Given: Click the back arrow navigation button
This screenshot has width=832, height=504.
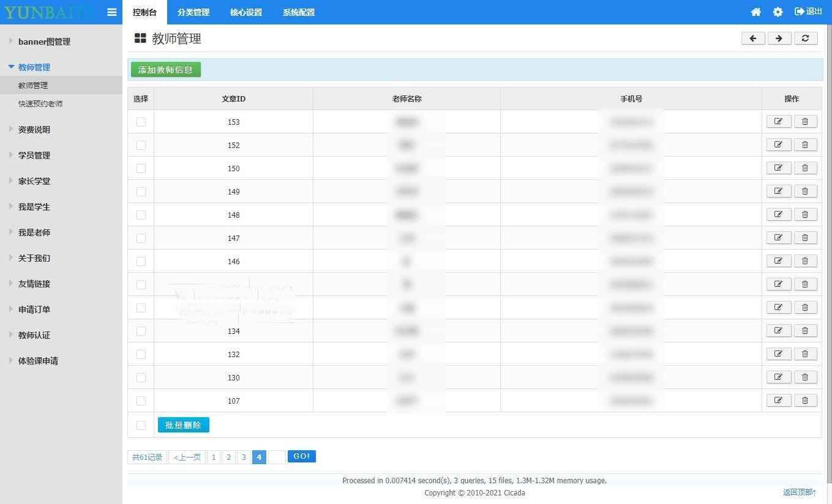Looking at the screenshot, I should point(753,39).
